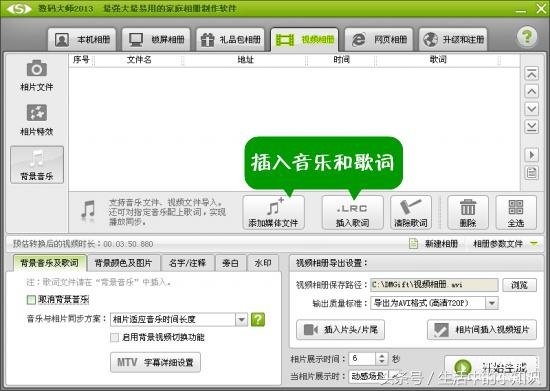
Task: Move item to top of list
Action: click(531, 74)
